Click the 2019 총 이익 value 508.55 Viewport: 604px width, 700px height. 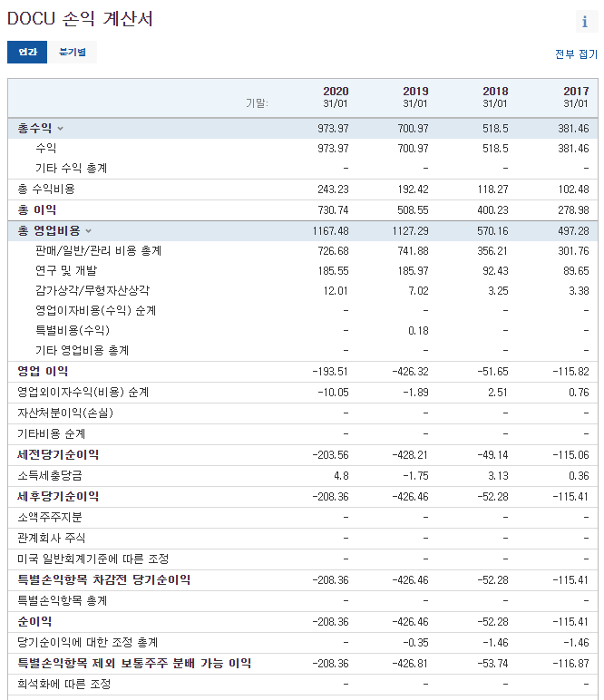413,210
